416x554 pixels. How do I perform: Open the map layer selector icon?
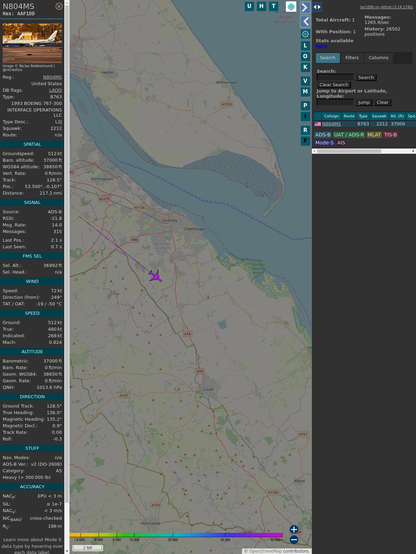(291, 6)
